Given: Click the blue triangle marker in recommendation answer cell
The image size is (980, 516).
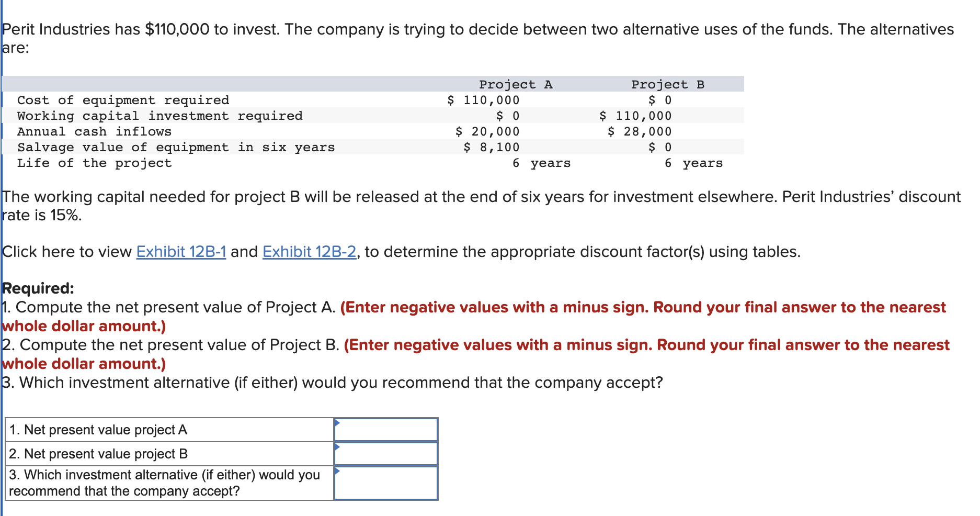Looking at the screenshot, I should (337, 471).
